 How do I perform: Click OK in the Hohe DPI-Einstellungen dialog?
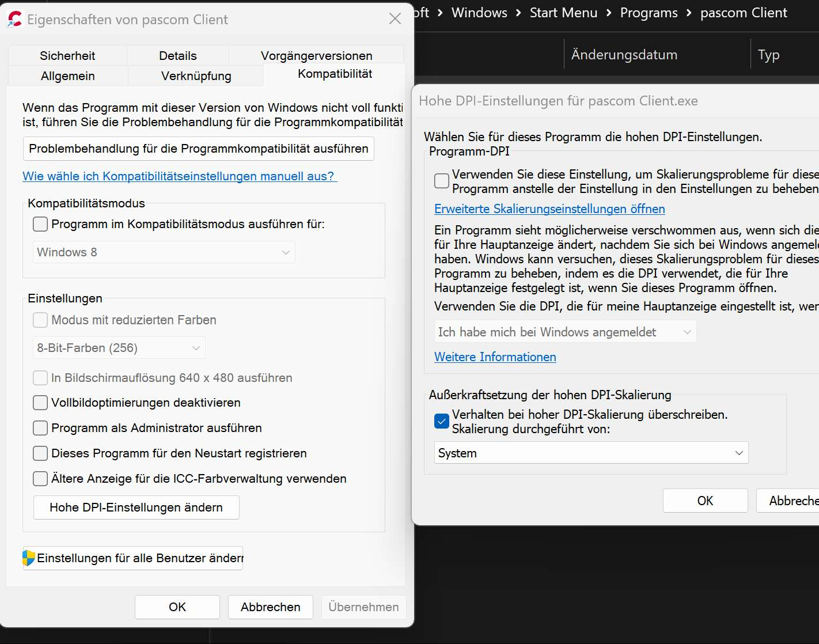coord(706,501)
